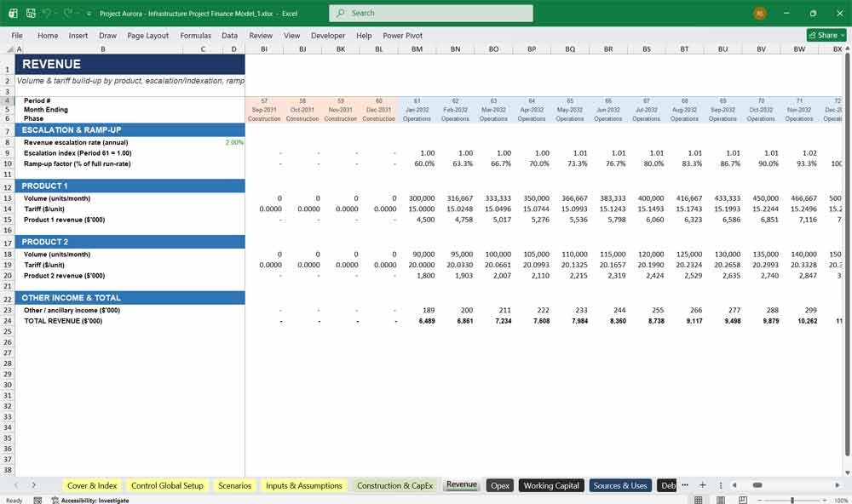Open the Home ribbon tab

tap(48, 35)
